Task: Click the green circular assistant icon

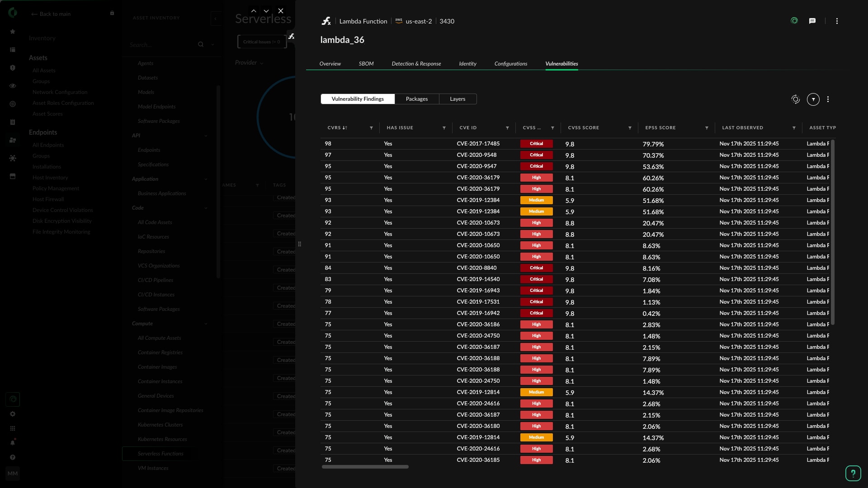Action: pyautogui.click(x=794, y=21)
